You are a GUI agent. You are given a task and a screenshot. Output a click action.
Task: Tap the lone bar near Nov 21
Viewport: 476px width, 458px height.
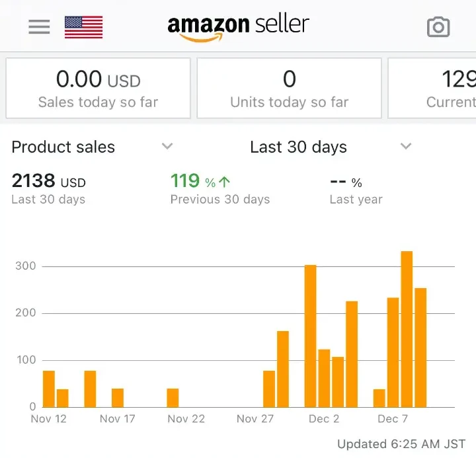coord(173,398)
